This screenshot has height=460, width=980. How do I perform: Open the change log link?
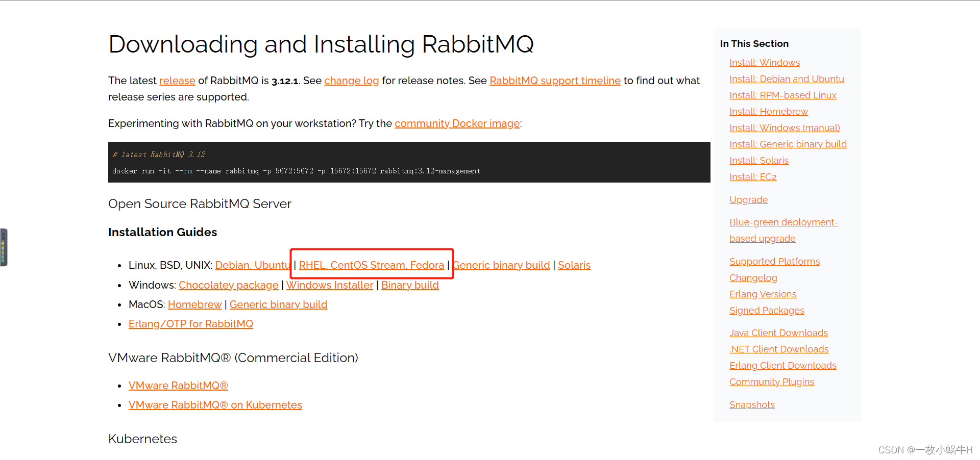click(x=351, y=81)
